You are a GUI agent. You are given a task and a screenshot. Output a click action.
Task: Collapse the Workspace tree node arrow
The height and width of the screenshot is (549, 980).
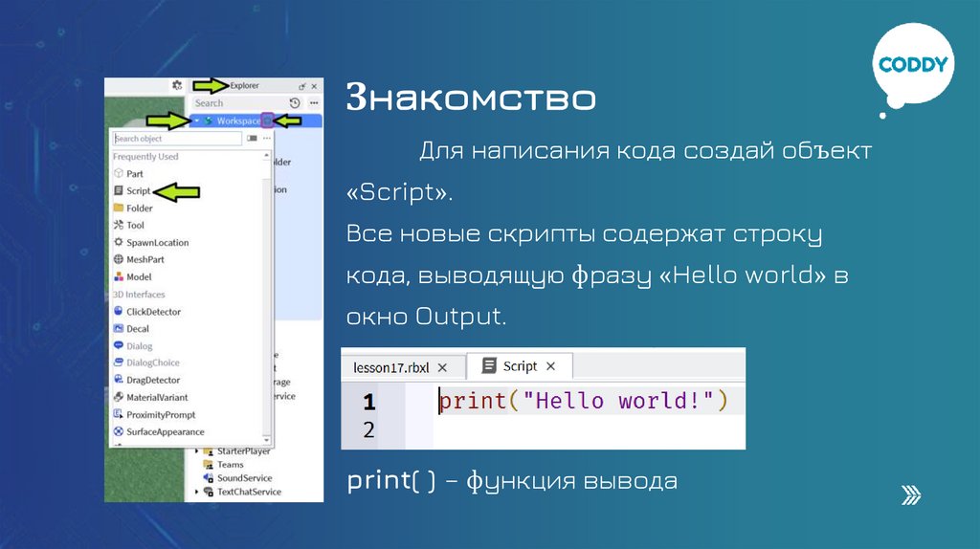[197, 121]
